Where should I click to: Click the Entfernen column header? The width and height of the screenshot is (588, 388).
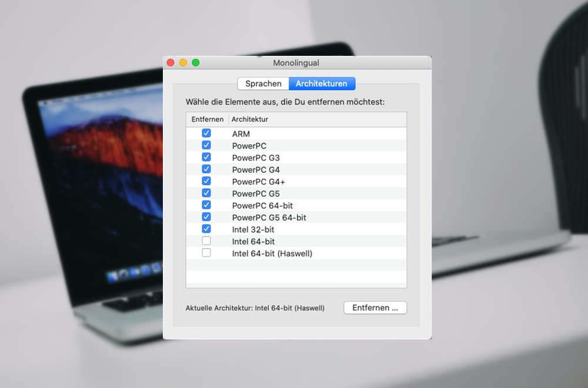coord(207,119)
